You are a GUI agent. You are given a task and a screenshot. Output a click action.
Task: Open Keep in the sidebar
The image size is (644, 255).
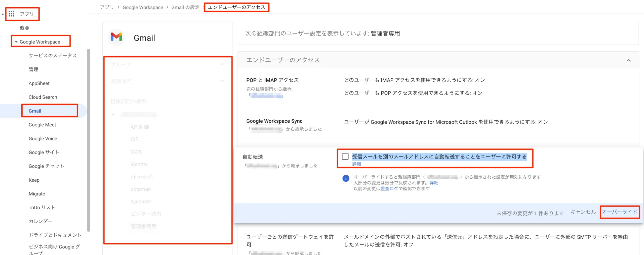(x=34, y=180)
